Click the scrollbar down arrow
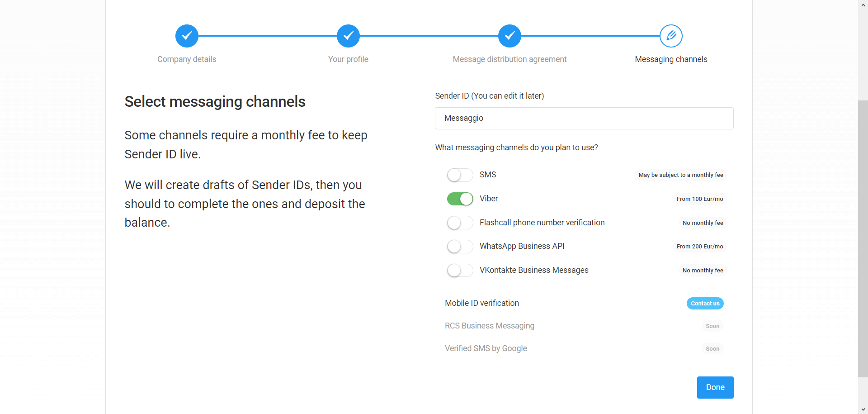 (863, 409)
